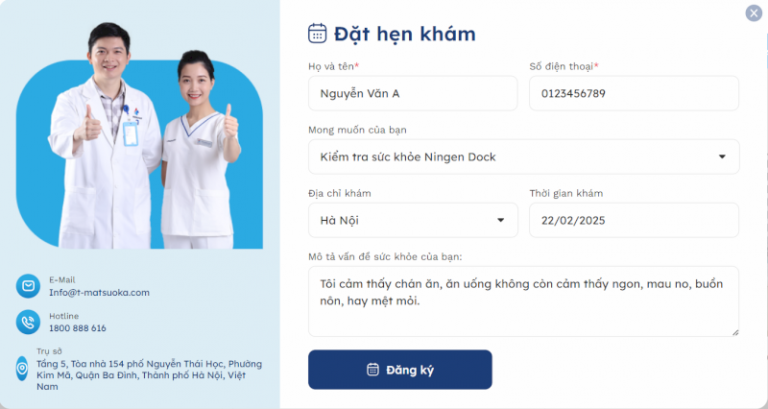This screenshot has width=768, height=409.
Task: Grab the textarea resize handle corner
Action: point(735,332)
